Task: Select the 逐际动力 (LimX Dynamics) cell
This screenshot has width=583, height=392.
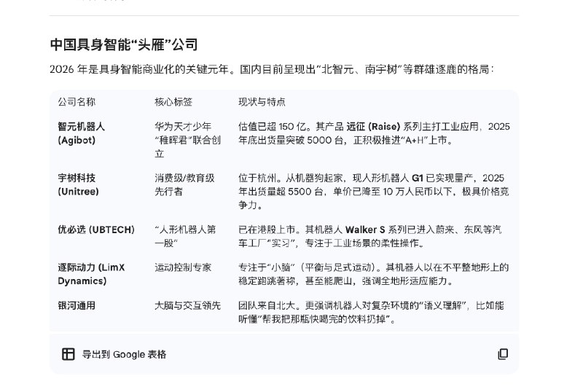Action: click(92, 274)
